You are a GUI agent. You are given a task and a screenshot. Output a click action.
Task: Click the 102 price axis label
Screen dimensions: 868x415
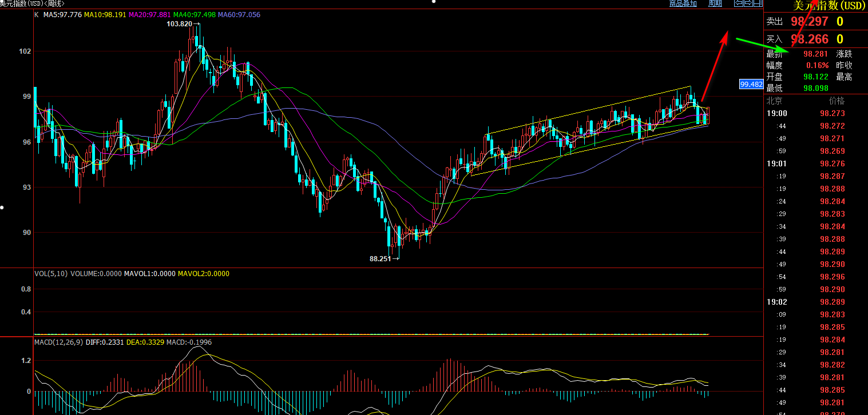[x=25, y=51]
